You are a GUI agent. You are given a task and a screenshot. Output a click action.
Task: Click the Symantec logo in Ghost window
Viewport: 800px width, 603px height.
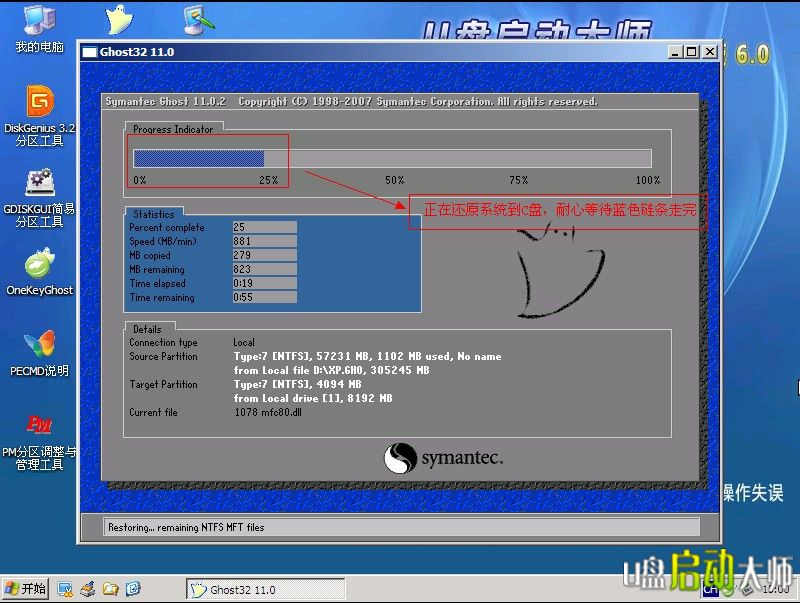[x=443, y=459]
